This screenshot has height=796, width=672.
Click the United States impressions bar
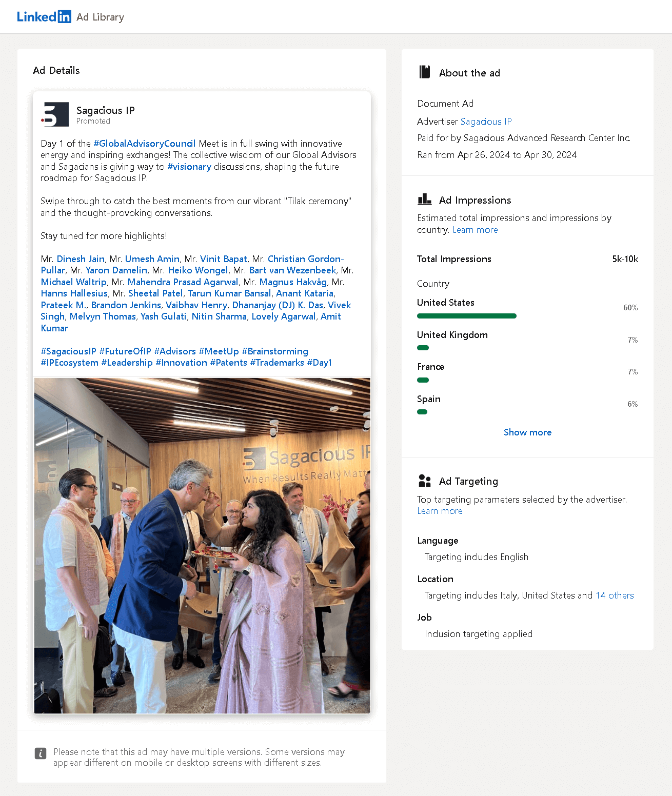point(466,315)
